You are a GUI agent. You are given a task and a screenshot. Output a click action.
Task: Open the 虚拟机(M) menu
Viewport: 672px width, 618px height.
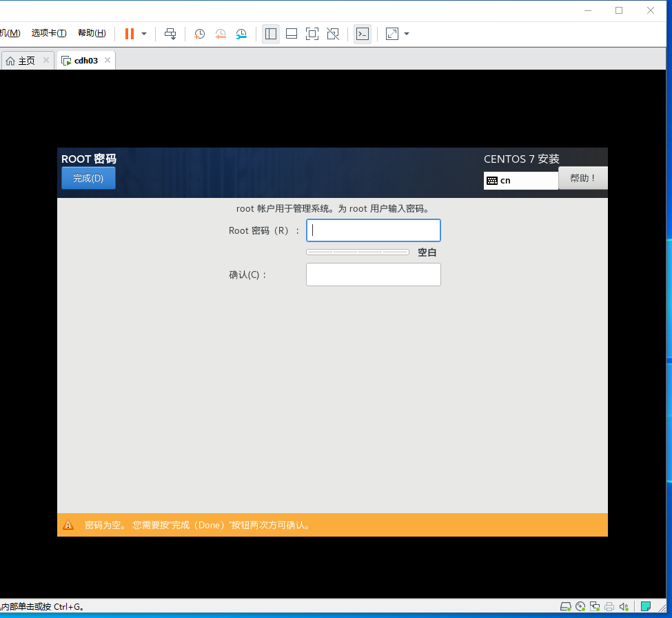coord(10,33)
